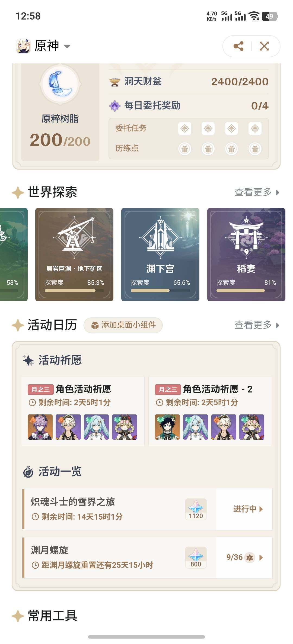293x644 pixels.
Task: Tap the first 委托任务 diamond icon
Action: click(185, 128)
